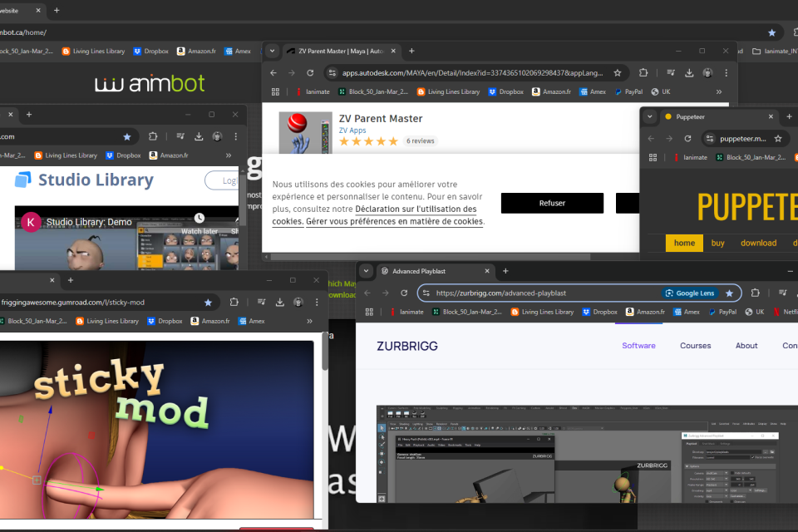
Task: Bookmark star in Studio Library window
Action: (x=127, y=136)
